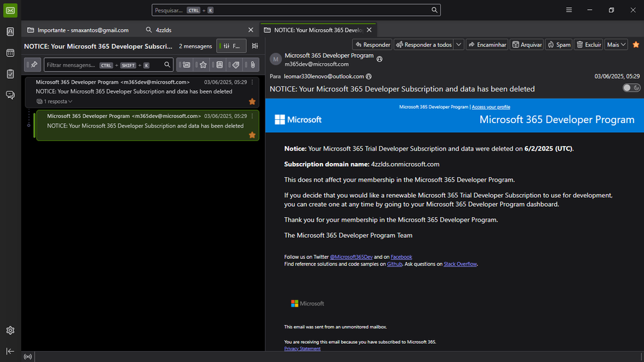The width and height of the screenshot is (644, 362).
Task: Open the Access your profile link
Action: click(x=491, y=107)
